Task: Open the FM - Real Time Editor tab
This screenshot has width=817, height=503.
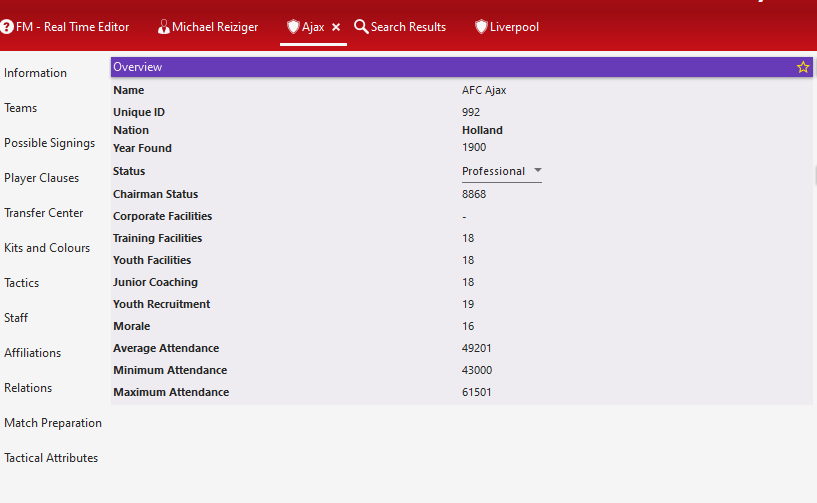Action: (65, 27)
